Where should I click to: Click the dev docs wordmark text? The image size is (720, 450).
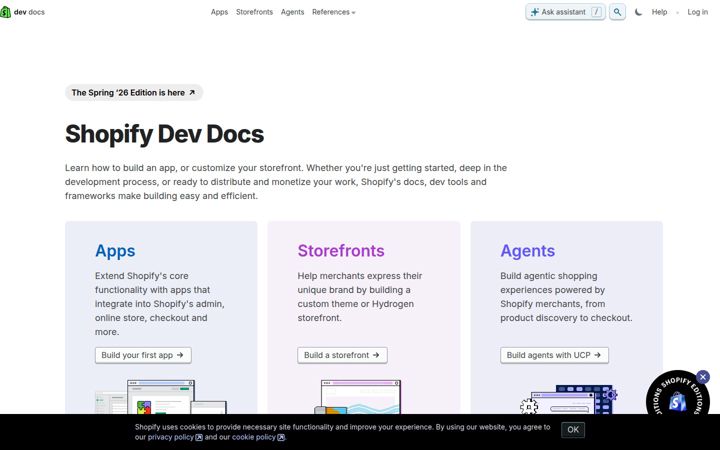tap(29, 12)
